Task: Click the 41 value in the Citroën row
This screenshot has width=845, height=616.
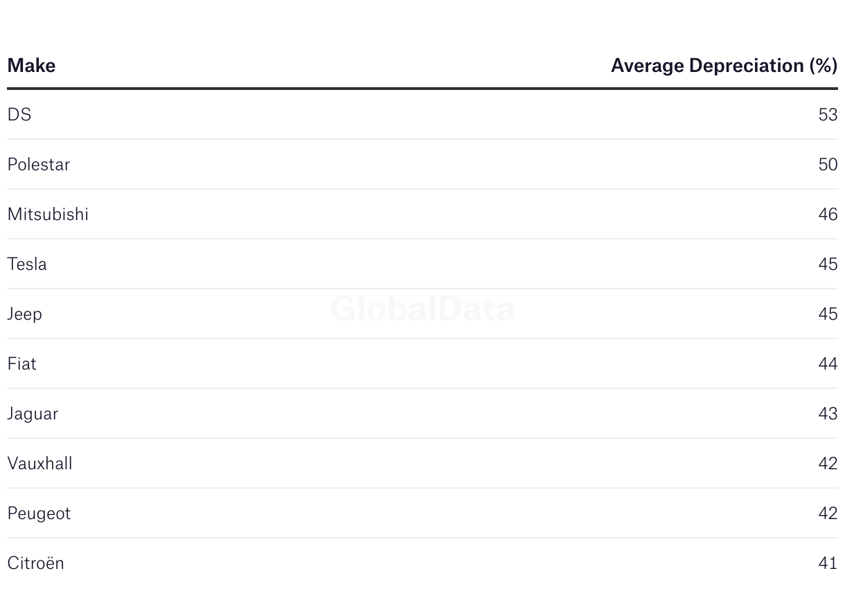Action: pyautogui.click(x=828, y=563)
